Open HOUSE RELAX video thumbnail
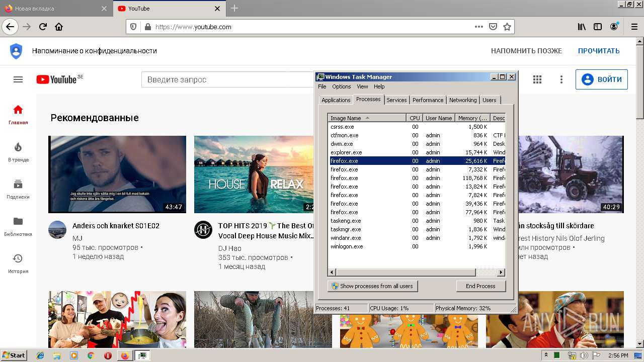The width and height of the screenshot is (644, 362). (254, 174)
